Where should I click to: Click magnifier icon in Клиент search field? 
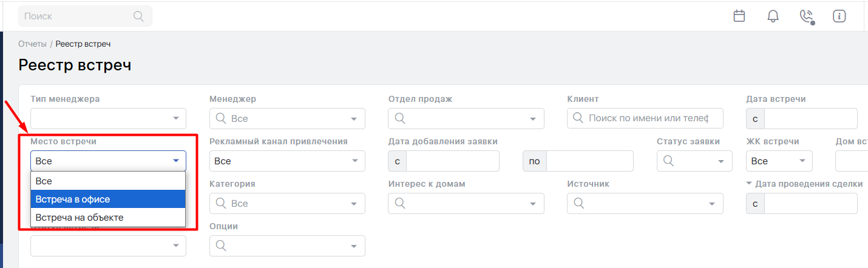tap(578, 118)
